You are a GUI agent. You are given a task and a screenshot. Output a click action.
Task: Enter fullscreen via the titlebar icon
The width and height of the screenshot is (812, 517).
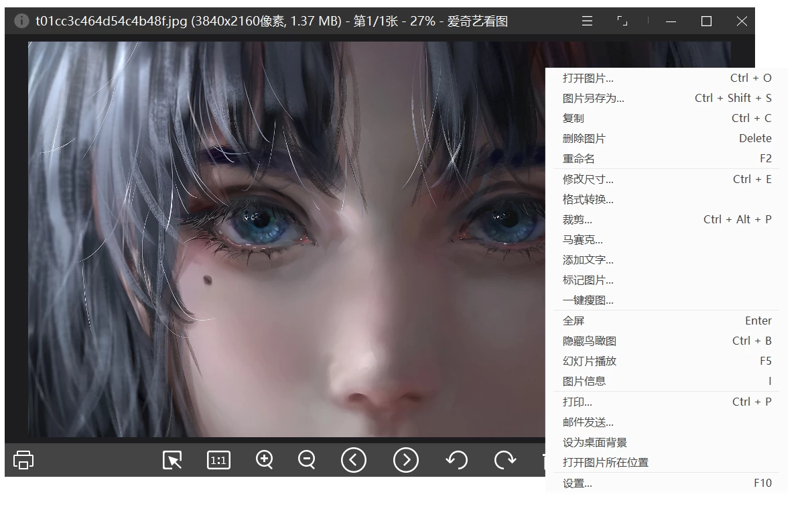click(x=621, y=21)
